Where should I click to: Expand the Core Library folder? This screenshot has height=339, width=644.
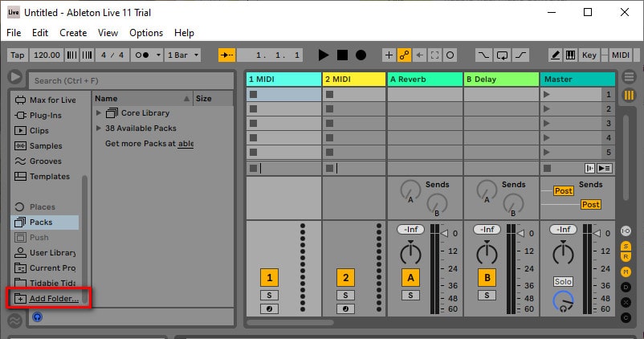pos(99,112)
